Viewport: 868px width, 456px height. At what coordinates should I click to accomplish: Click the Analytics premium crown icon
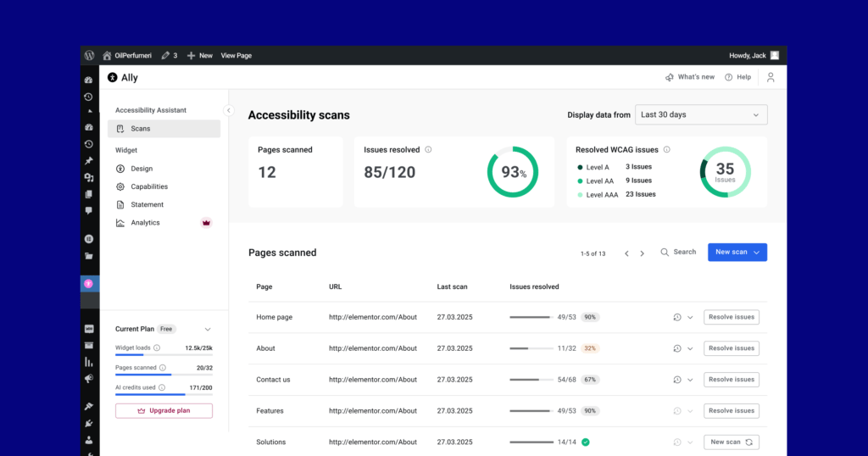tap(205, 223)
